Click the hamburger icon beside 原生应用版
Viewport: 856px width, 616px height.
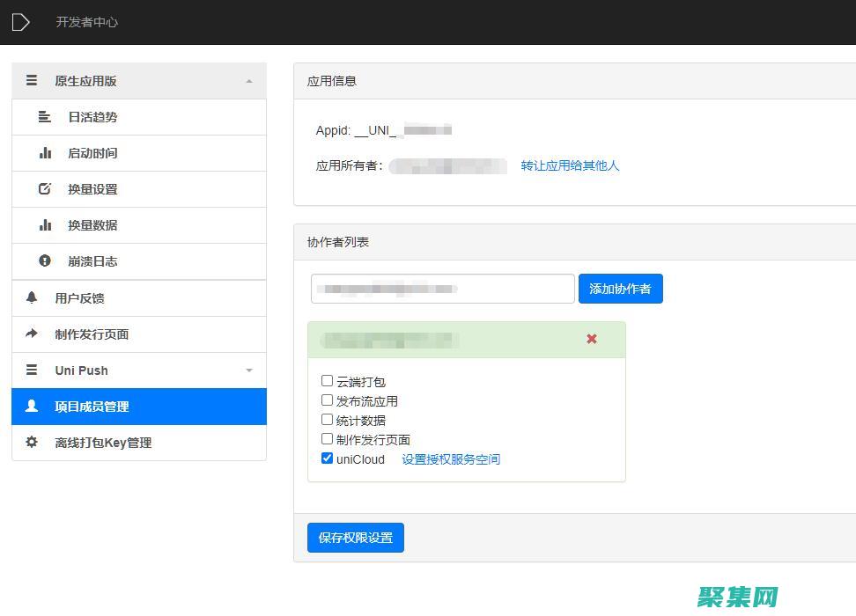click(x=32, y=80)
